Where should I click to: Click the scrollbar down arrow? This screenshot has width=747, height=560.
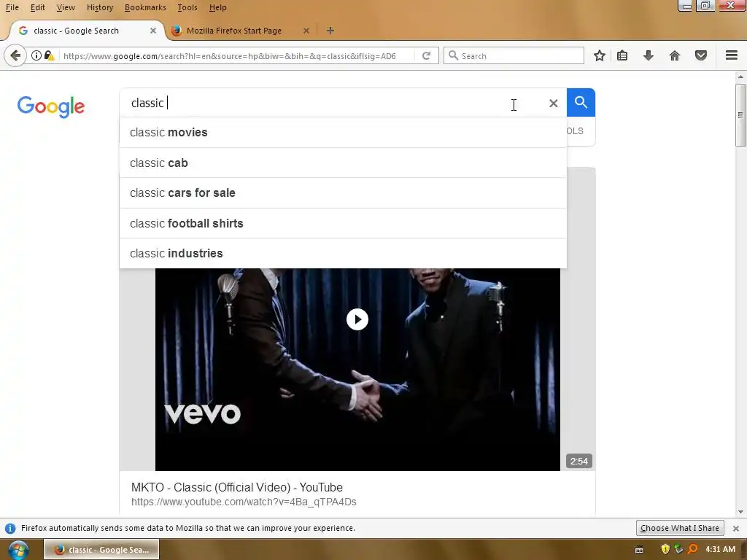tap(740, 513)
